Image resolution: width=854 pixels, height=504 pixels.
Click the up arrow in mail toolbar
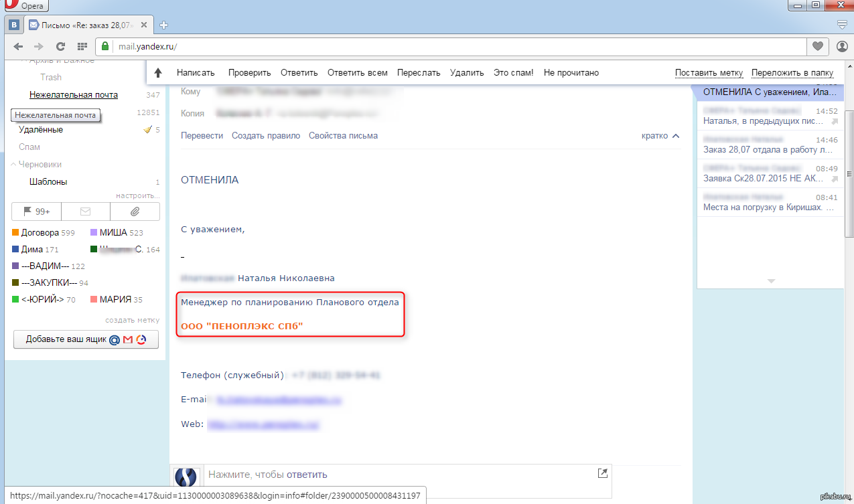point(158,72)
